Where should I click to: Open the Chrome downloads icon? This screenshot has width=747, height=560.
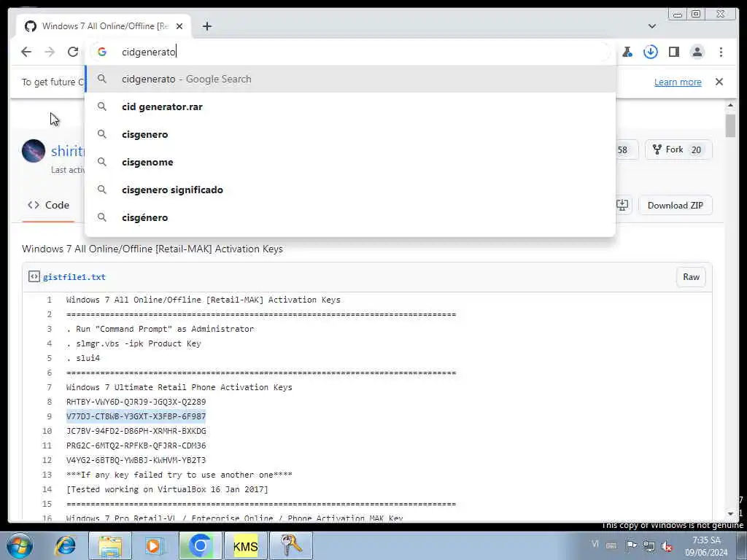(650, 52)
